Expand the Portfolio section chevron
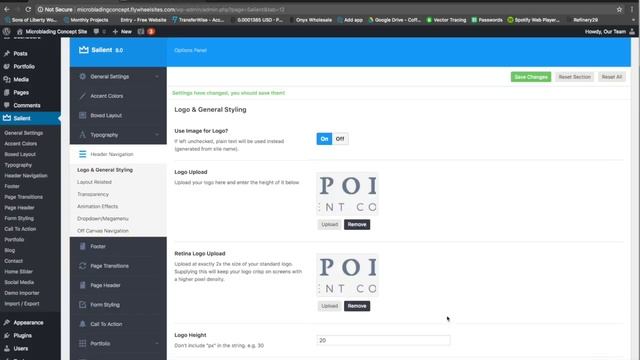 click(157, 344)
